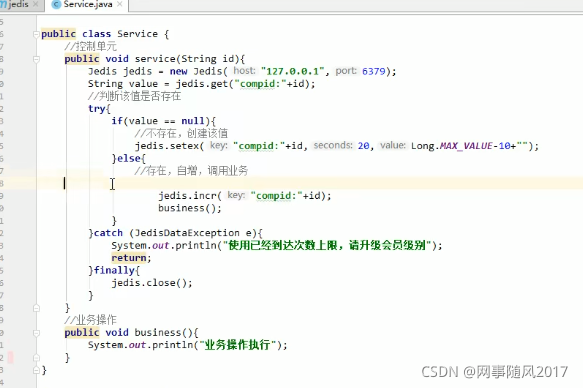Click the jedis.incr( method call
Screen dimensions: 583x388
coord(190,195)
